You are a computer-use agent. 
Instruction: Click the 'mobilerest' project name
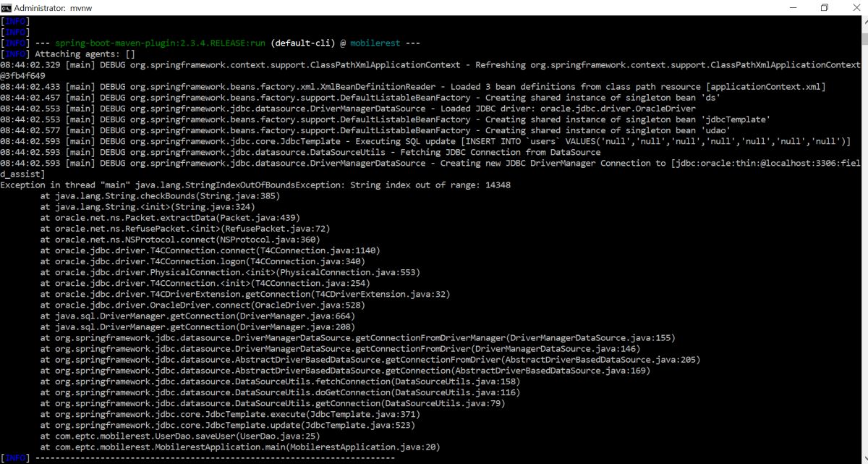[x=375, y=43]
